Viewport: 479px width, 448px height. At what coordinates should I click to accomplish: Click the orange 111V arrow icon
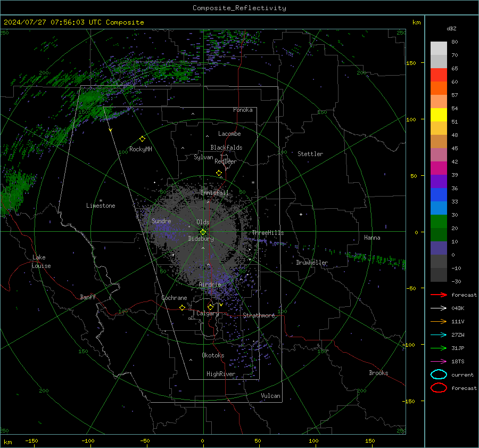[x=439, y=321]
